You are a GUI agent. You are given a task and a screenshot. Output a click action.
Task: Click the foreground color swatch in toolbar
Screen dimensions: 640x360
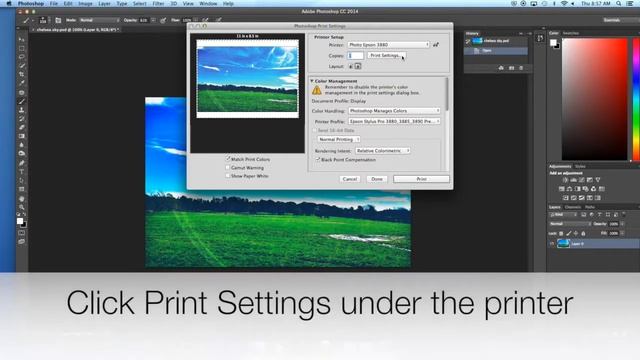(20, 221)
